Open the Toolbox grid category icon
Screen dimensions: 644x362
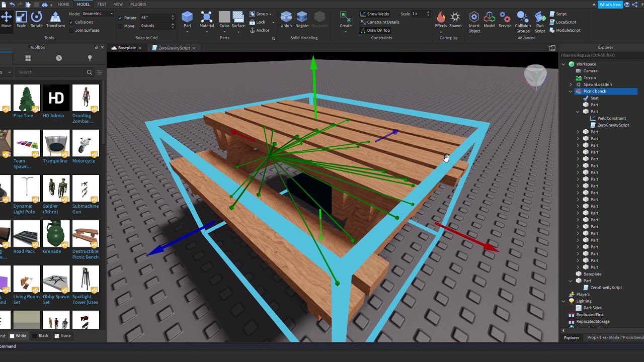pyautogui.click(x=28, y=58)
